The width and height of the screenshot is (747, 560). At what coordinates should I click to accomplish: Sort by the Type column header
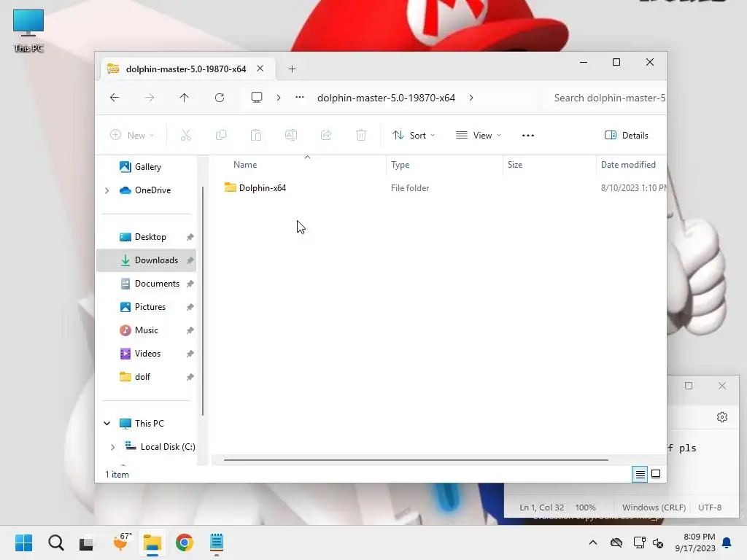pos(400,164)
